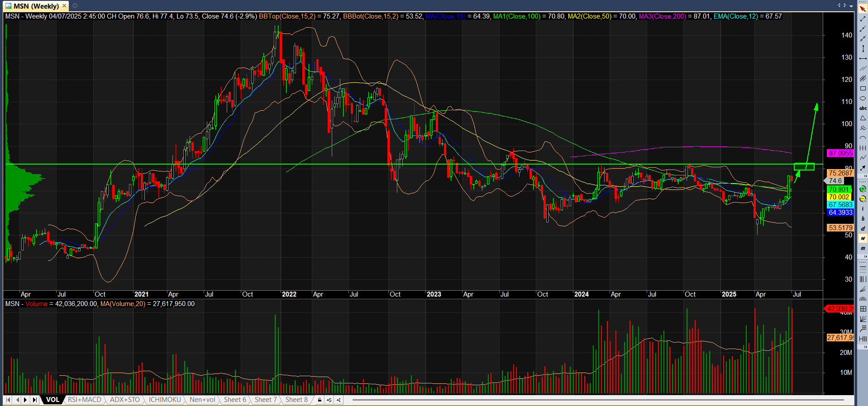Expand interval toolbar overflow arrow
Viewport: 868px width, 406px height.
(x=866, y=256)
